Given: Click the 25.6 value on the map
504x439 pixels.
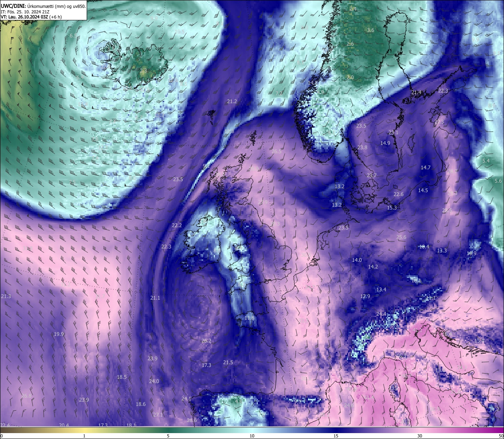Looking at the screenshot, I should pos(401,237).
